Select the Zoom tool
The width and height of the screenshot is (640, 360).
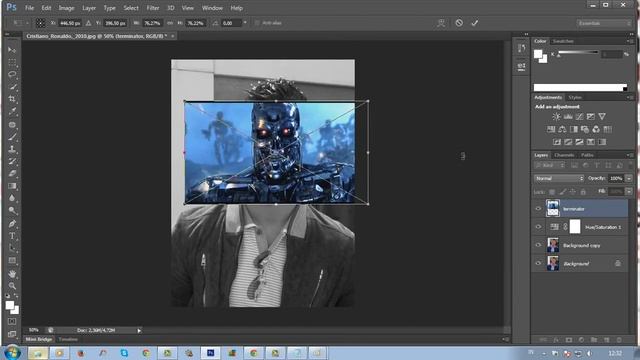point(12,286)
